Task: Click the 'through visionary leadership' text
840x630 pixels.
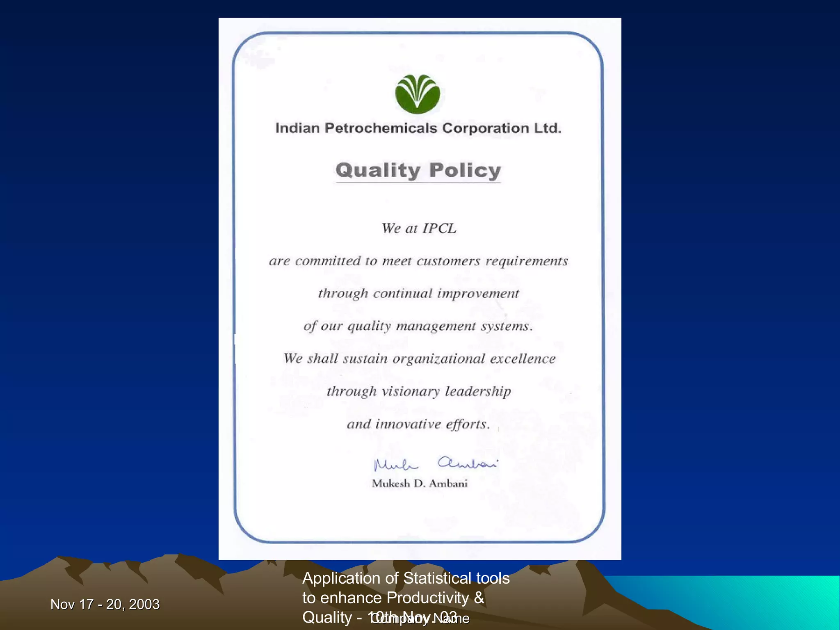Action: pos(419,391)
